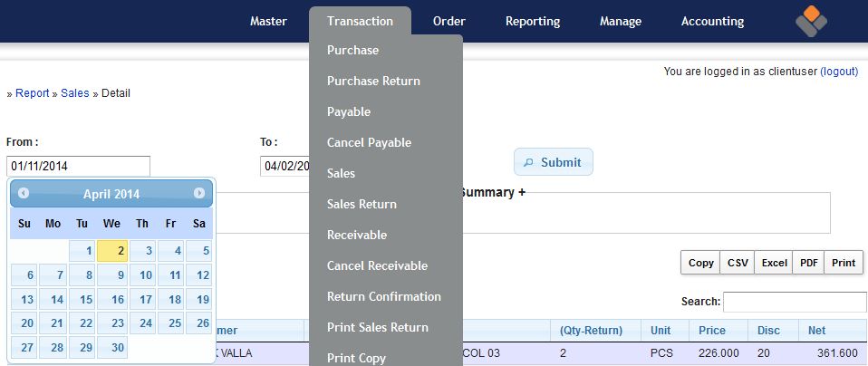Image resolution: width=868 pixels, height=366 pixels.
Task: Open the Accounting menu
Action: click(x=712, y=21)
